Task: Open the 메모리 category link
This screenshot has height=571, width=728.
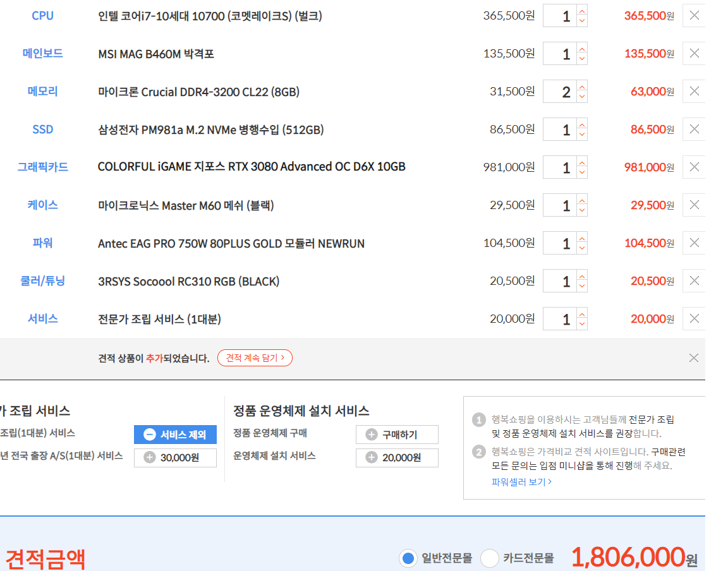Action: (x=42, y=92)
